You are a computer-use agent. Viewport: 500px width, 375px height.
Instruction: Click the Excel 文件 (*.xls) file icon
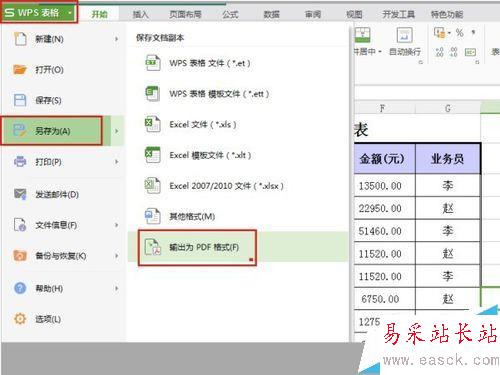153,124
